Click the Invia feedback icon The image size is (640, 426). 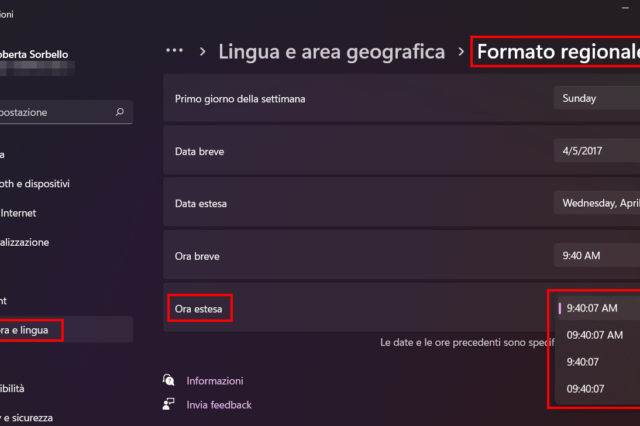(x=169, y=404)
